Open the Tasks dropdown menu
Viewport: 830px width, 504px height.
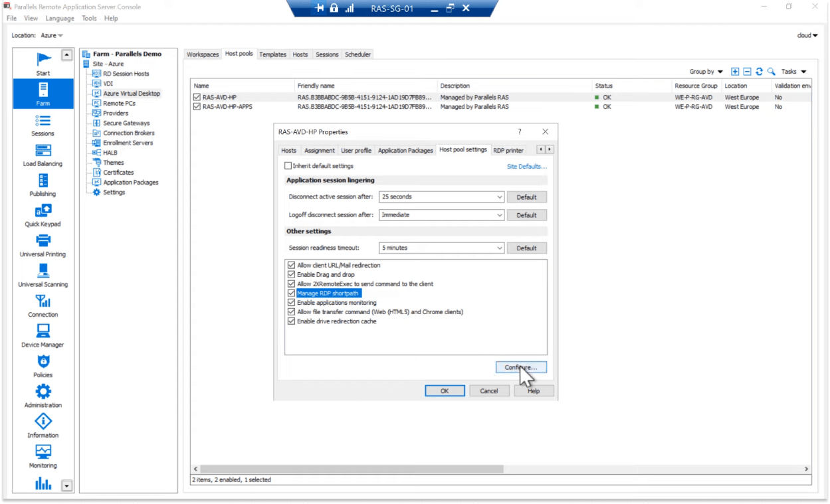click(793, 72)
